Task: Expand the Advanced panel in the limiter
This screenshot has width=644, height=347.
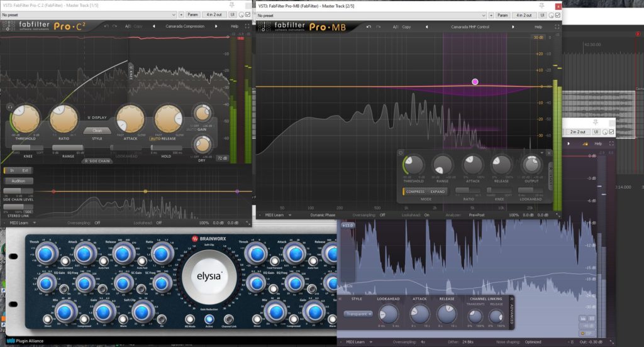Action: 511,312
